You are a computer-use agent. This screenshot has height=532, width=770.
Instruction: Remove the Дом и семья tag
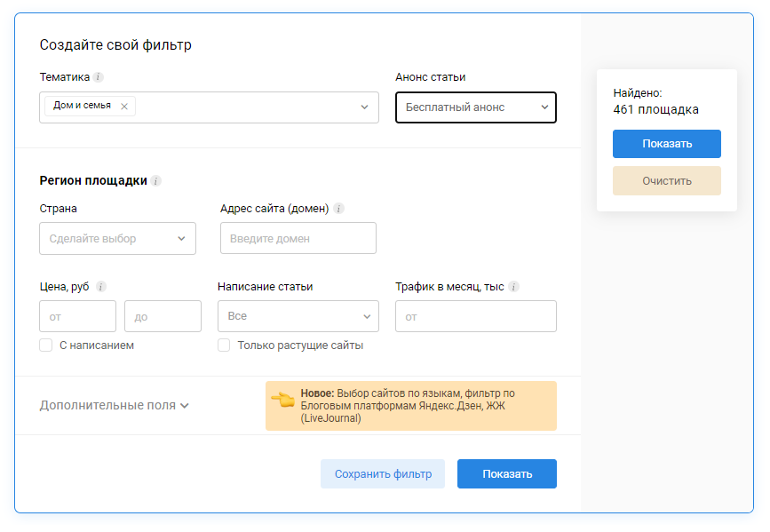tap(124, 107)
